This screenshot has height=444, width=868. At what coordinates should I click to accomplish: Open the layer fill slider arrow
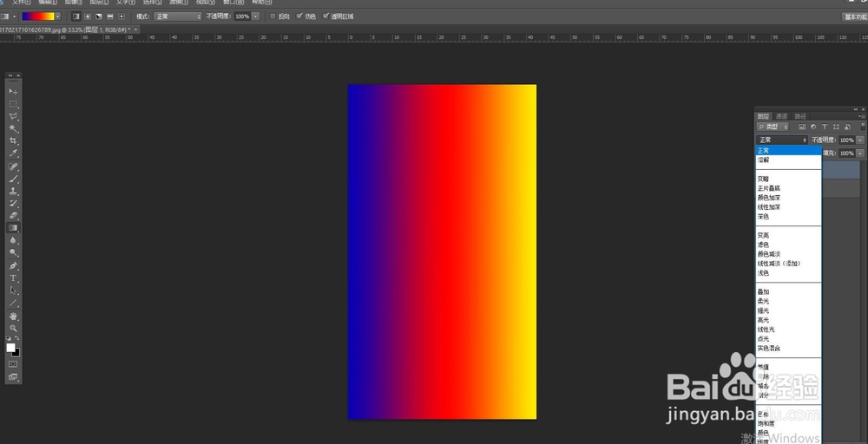[x=860, y=153]
